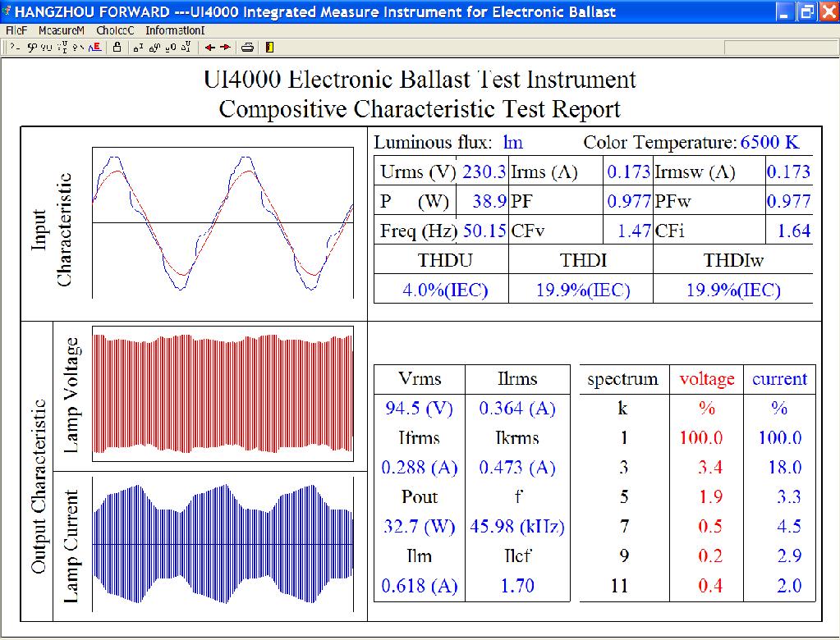Click the 9th harmonic current value '2.9'

coord(789,556)
